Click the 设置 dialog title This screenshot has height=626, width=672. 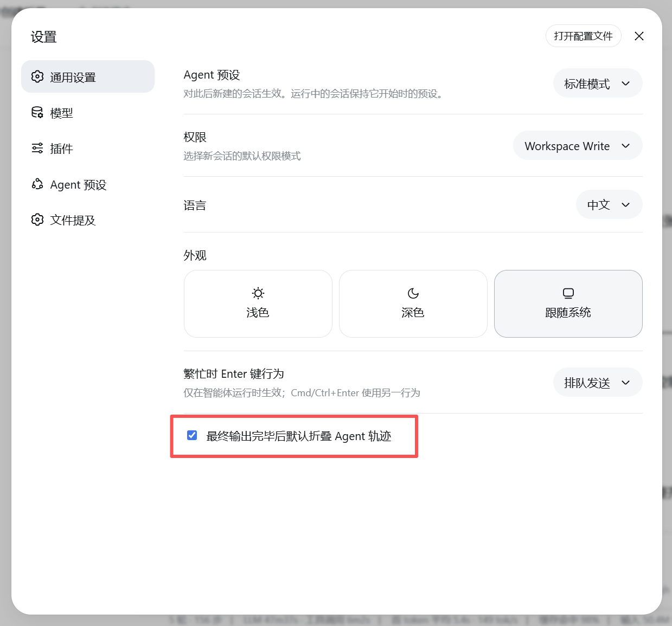point(44,37)
